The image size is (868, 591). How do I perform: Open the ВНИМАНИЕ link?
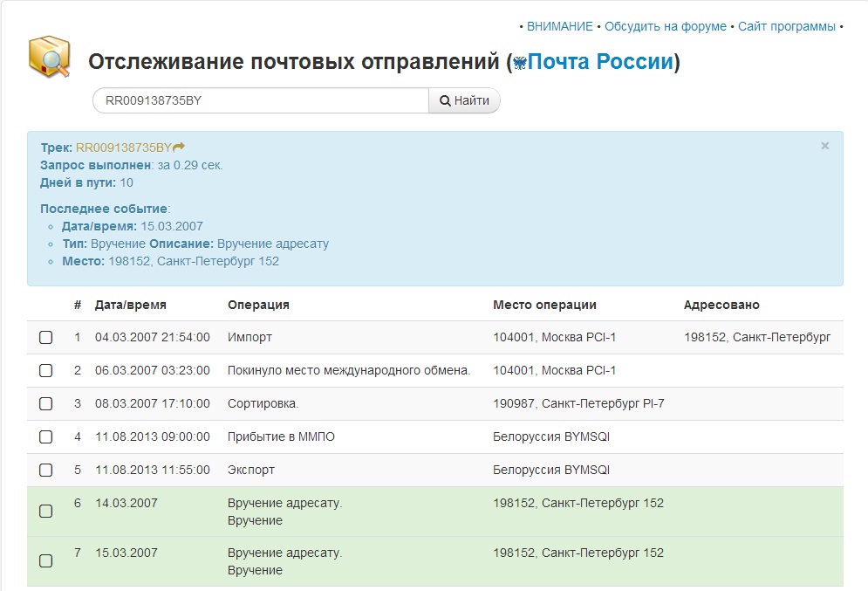(x=559, y=26)
